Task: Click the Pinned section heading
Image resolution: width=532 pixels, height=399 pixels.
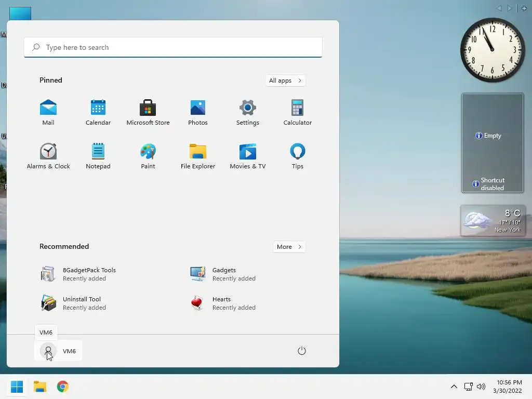Action: pyautogui.click(x=51, y=80)
